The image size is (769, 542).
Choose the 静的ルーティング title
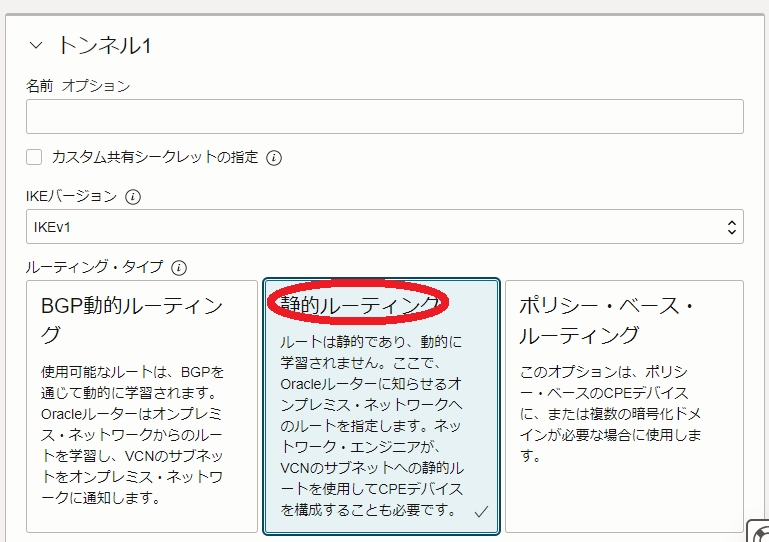tap(360, 304)
